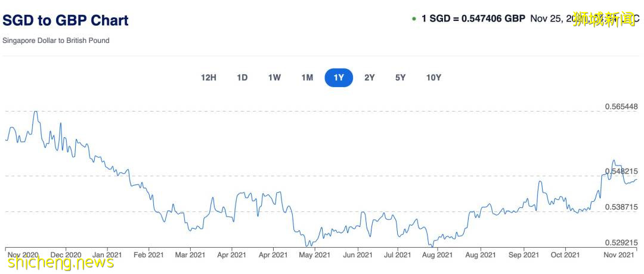Click the 0.538715 y-axis label

pyautogui.click(x=621, y=207)
